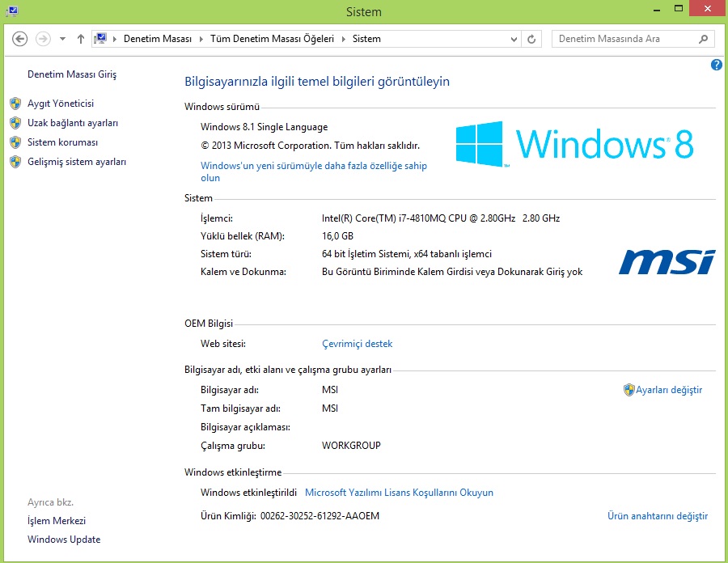Image resolution: width=728 pixels, height=563 pixels.
Task: Click shield icon beside Sistem koruması
Action: coord(15,142)
